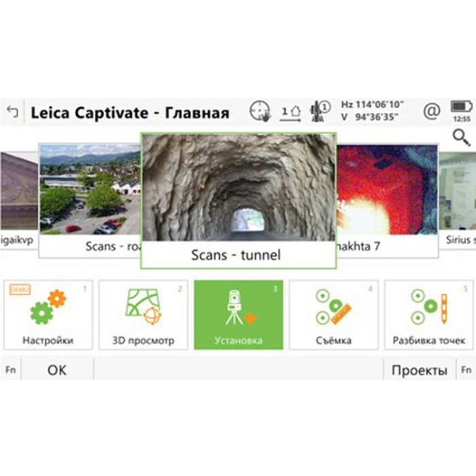Click the back arrow icon
Viewport: 476px width, 476px height.
pos(13,112)
